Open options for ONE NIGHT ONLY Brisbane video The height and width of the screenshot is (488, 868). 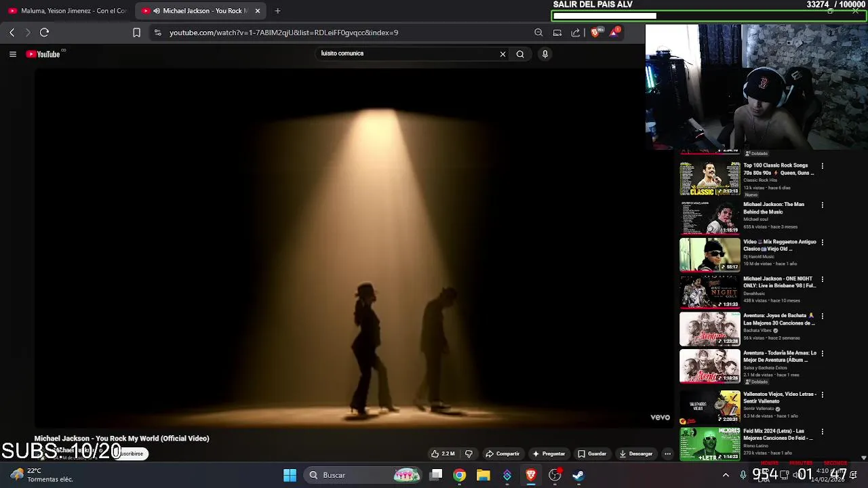click(823, 279)
